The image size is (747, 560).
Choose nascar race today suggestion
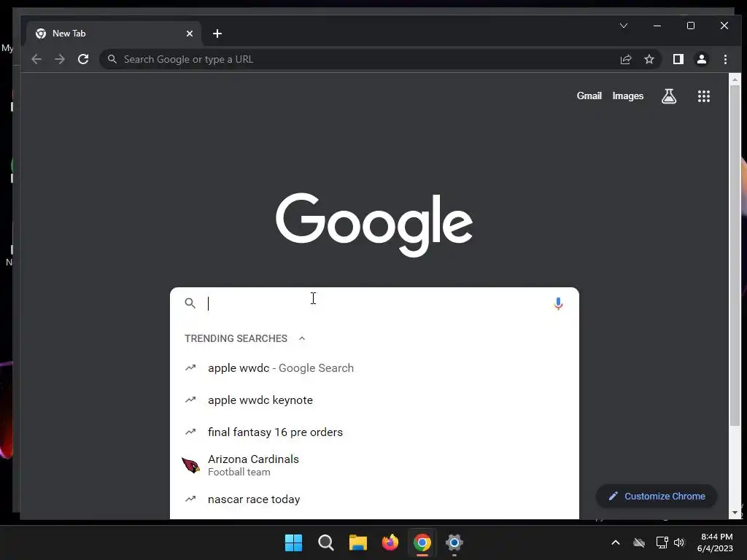[374, 499]
